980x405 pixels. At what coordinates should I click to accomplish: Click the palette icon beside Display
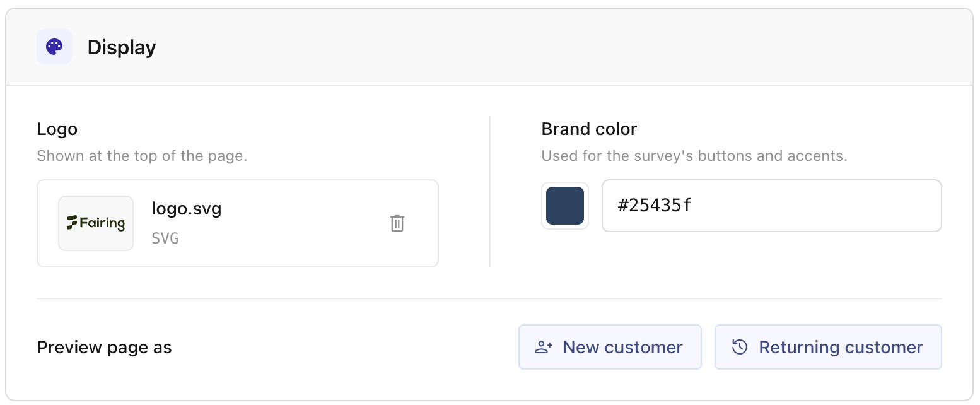pos(54,47)
